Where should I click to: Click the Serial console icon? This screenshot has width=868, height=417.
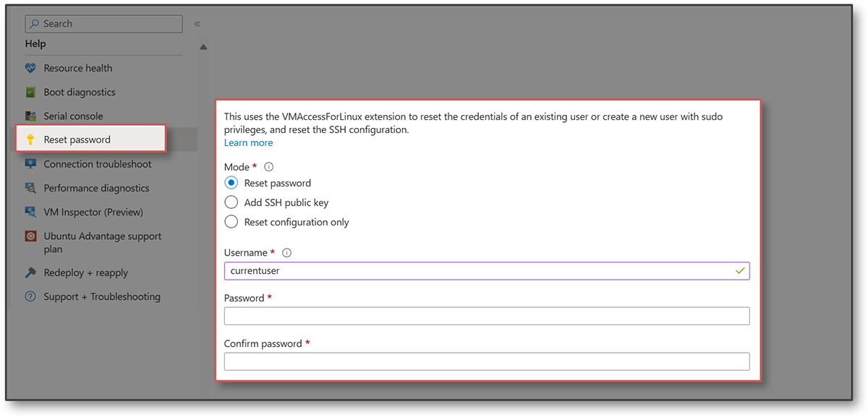tap(30, 116)
